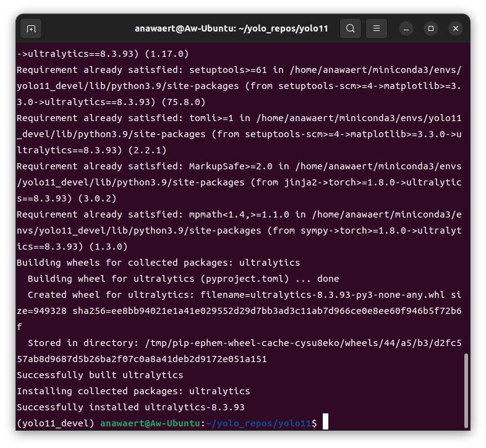The width and height of the screenshot is (486, 448).
Task: Minimize the terminal window
Action: 406,28
